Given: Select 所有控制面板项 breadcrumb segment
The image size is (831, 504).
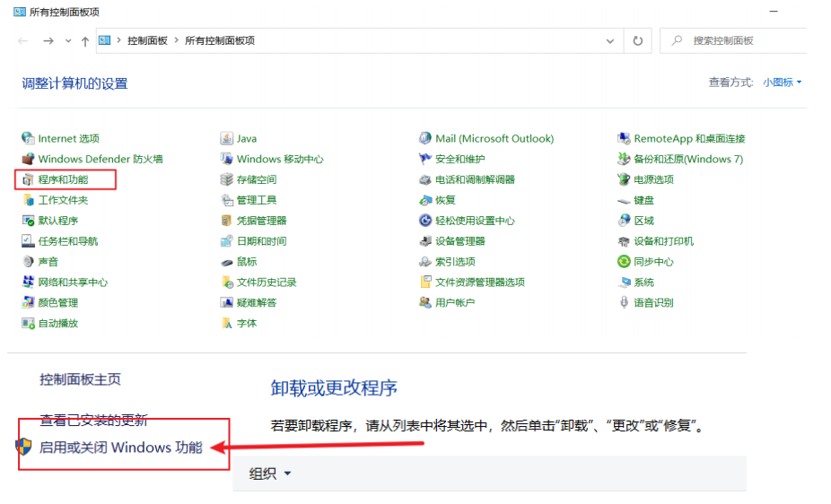Looking at the screenshot, I should (x=220, y=40).
